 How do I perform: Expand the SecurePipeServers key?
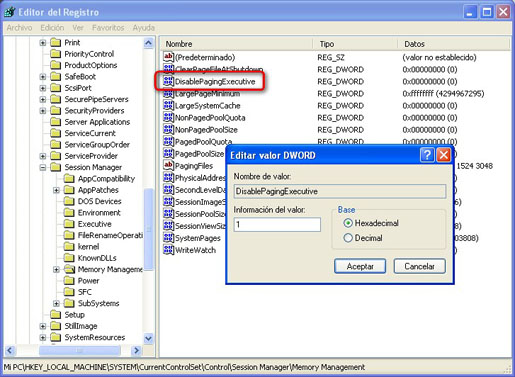[x=43, y=99]
